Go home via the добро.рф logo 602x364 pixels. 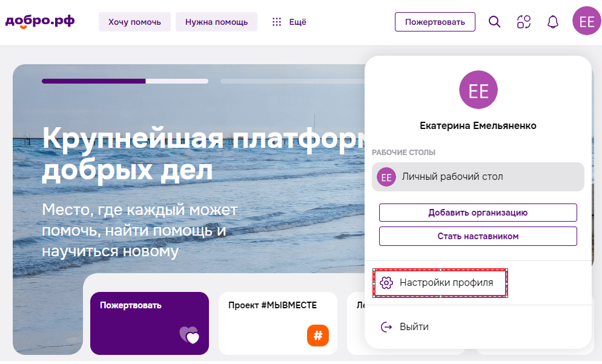click(x=40, y=21)
